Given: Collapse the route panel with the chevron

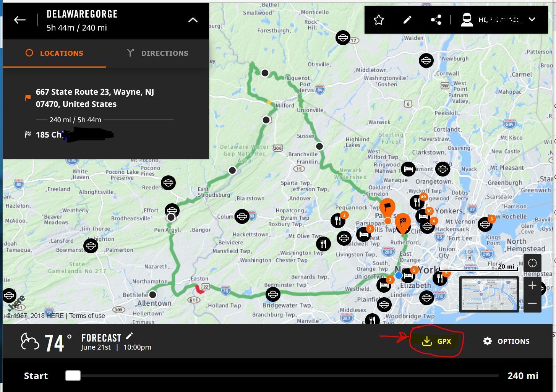Looking at the screenshot, I should [193, 20].
